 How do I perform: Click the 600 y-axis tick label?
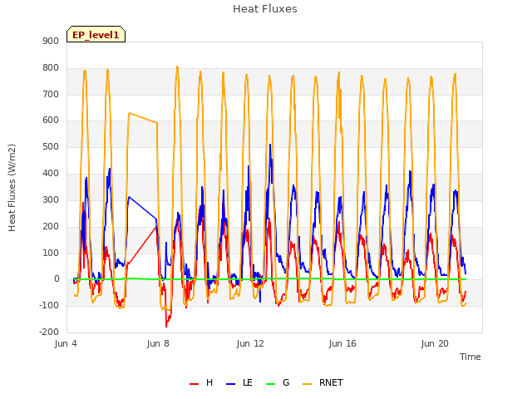click(x=51, y=121)
